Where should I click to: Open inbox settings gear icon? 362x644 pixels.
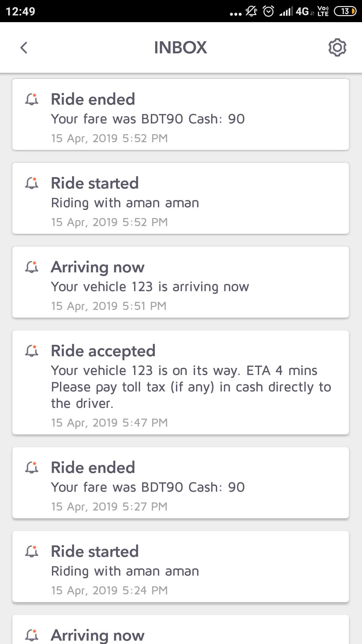[x=337, y=48]
